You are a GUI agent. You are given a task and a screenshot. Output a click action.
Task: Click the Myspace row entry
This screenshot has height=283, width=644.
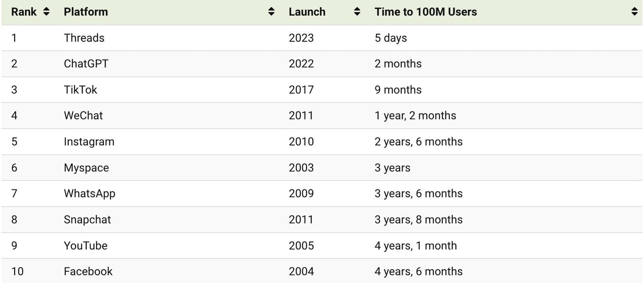click(86, 168)
